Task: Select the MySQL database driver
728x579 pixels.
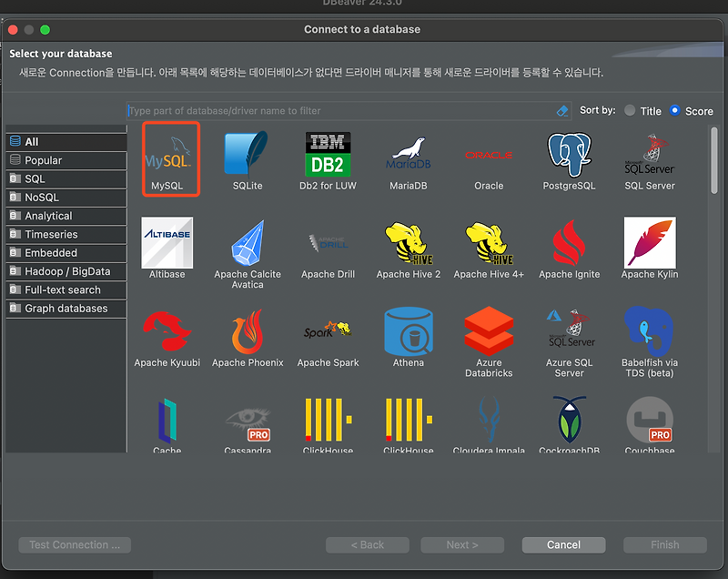Action: [x=167, y=159]
